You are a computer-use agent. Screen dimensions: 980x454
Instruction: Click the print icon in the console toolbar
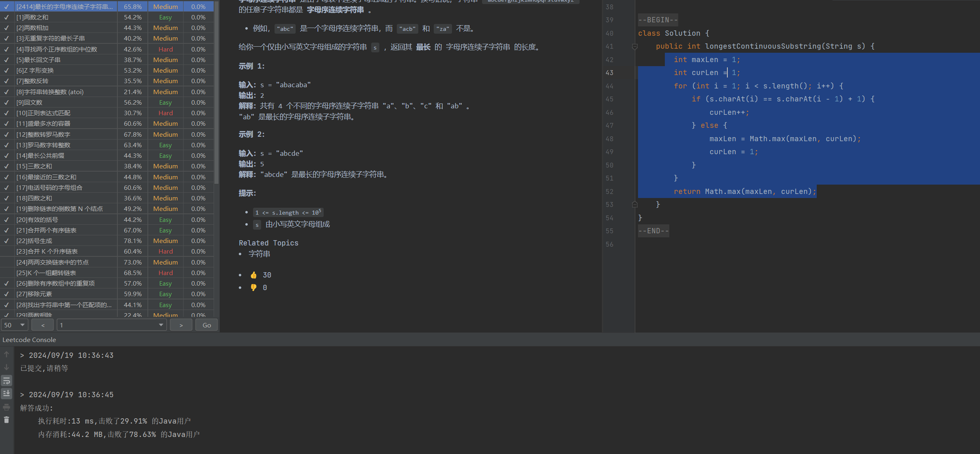click(6, 407)
